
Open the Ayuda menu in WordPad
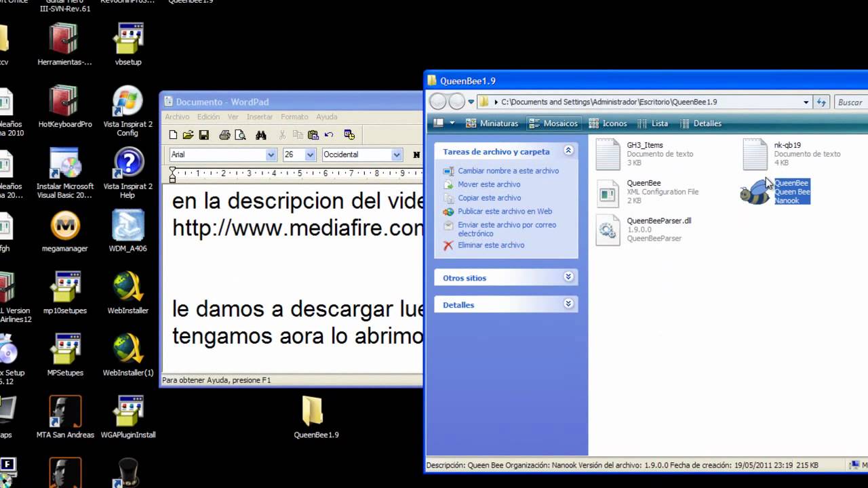[x=326, y=117]
